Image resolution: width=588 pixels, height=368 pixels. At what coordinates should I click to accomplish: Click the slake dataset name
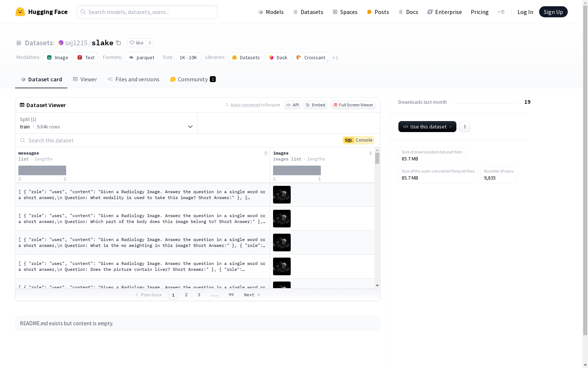pyautogui.click(x=102, y=43)
